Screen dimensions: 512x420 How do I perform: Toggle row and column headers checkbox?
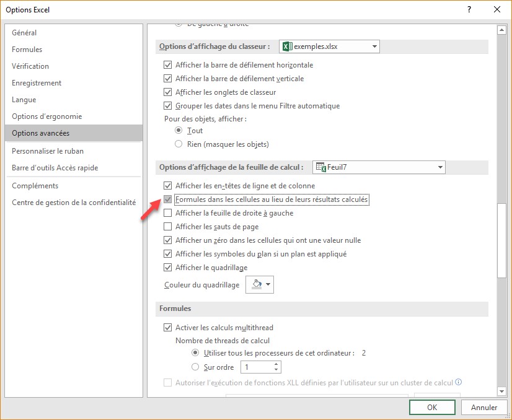(x=167, y=186)
